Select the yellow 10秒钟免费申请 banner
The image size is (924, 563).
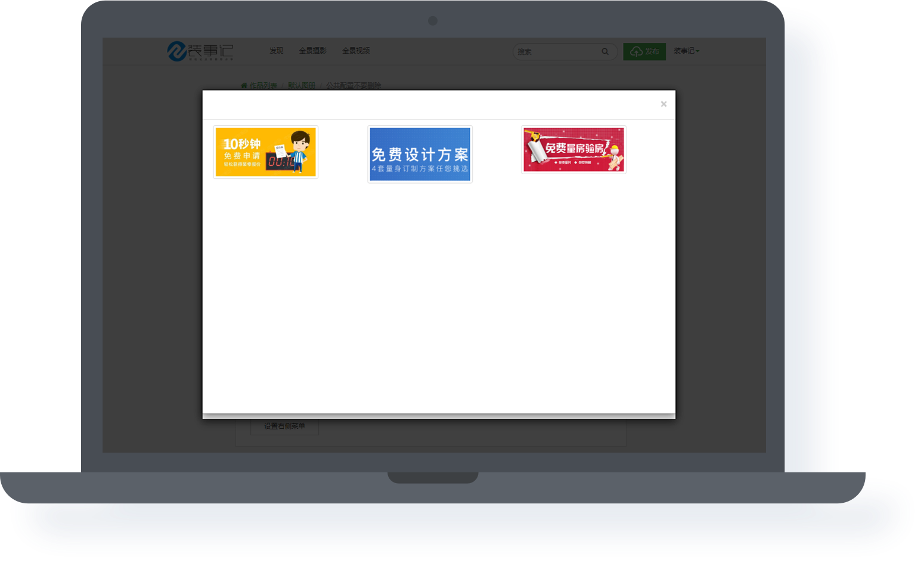click(x=266, y=152)
